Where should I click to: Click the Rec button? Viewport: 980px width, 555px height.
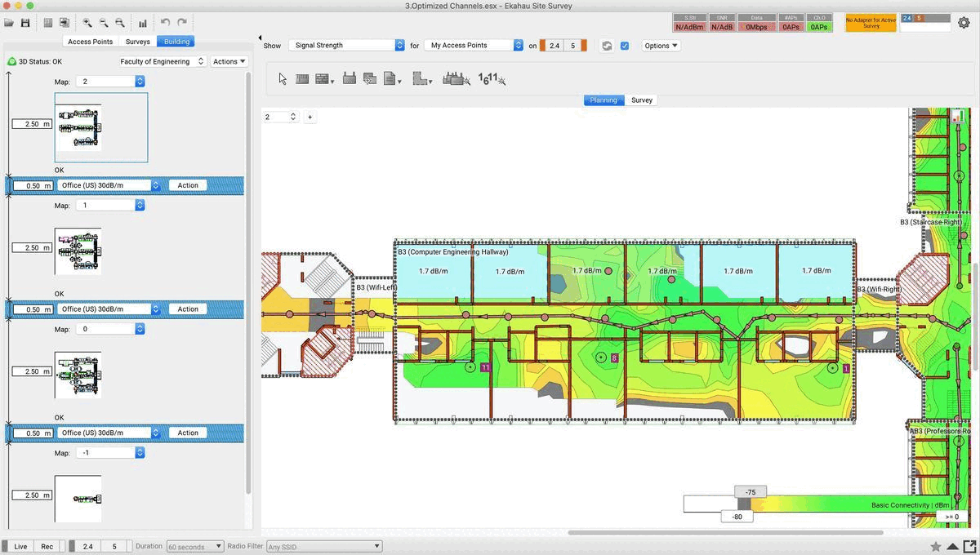[47, 546]
